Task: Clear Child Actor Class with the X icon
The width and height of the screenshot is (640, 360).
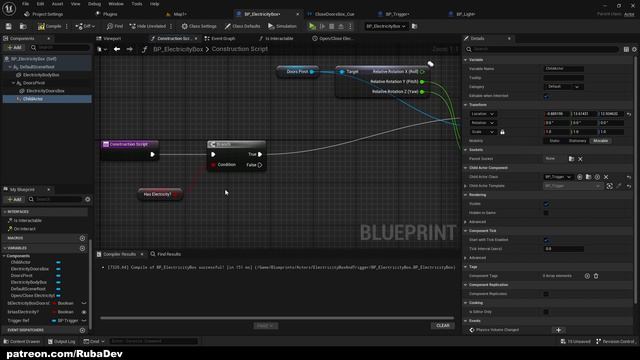Action: [606, 177]
